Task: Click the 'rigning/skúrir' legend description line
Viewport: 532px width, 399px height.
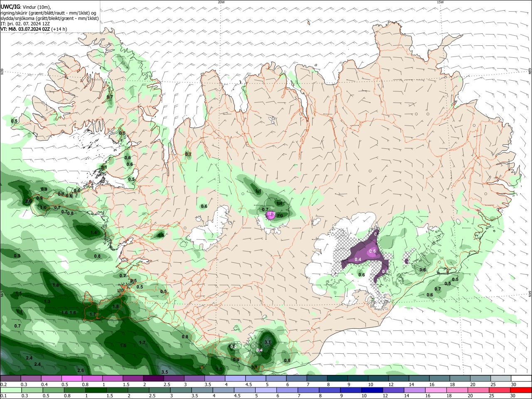Action: click(x=49, y=13)
